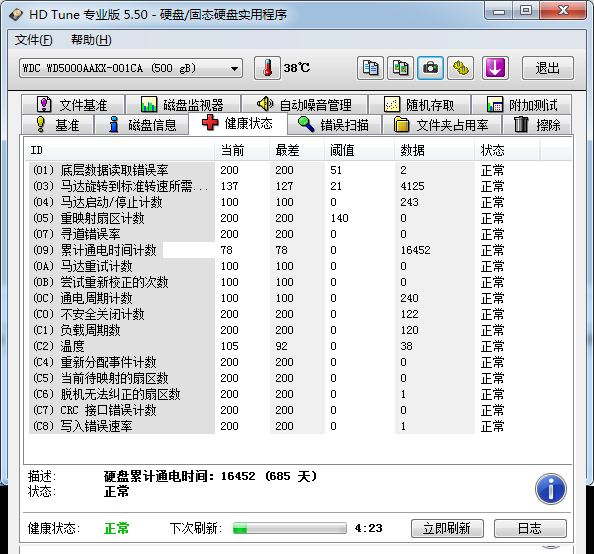Click the 下次刷新 progress bar

[x=290, y=528]
